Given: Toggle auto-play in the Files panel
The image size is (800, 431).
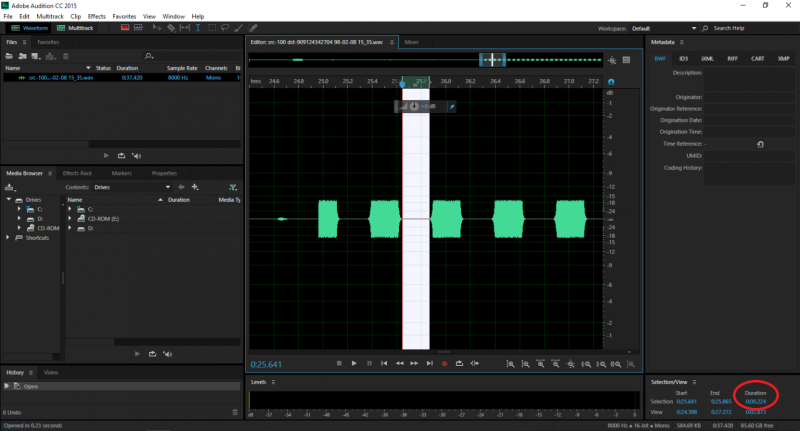Looking at the screenshot, I should coord(136,155).
